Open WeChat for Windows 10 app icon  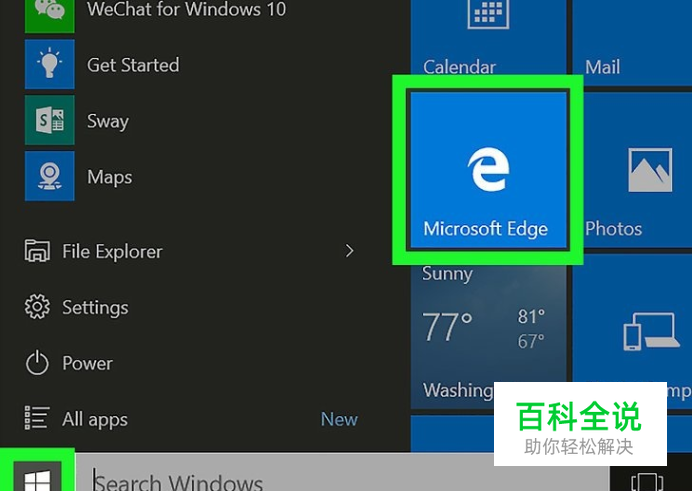(x=49, y=16)
